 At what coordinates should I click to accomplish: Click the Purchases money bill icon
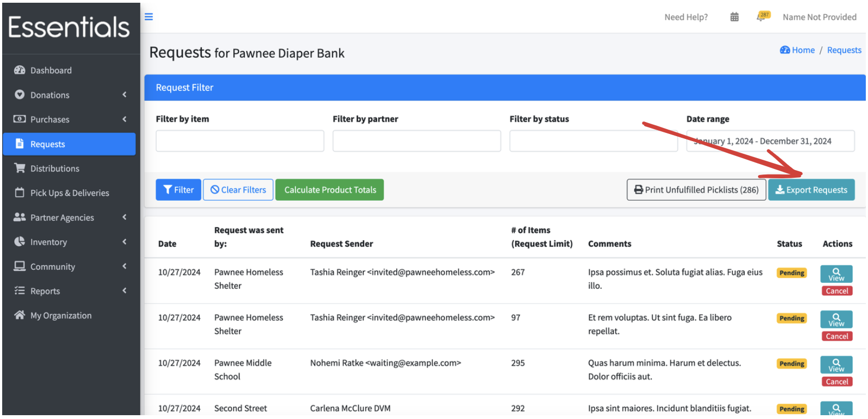pos(20,119)
